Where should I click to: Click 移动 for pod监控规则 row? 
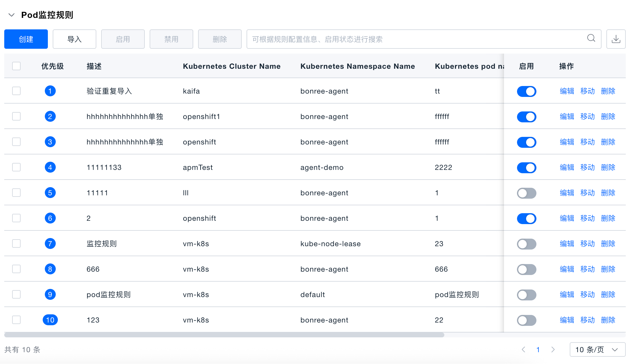pos(588,294)
